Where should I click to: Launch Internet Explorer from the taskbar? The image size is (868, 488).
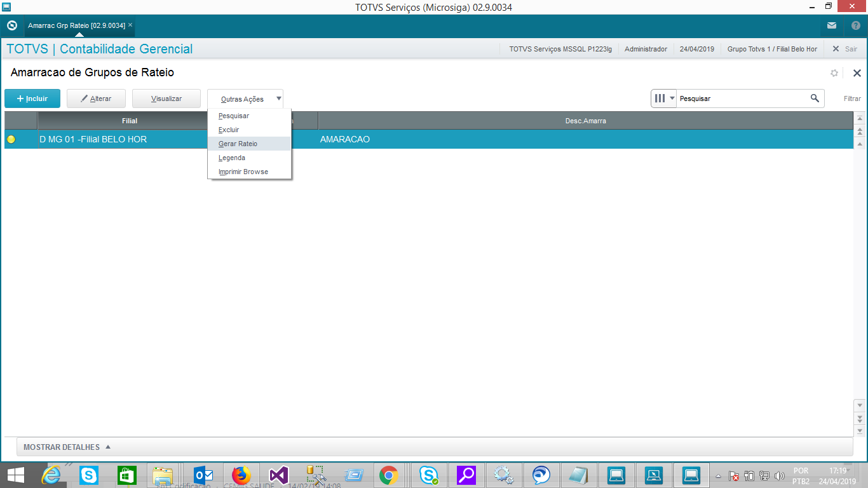(x=51, y=475)
